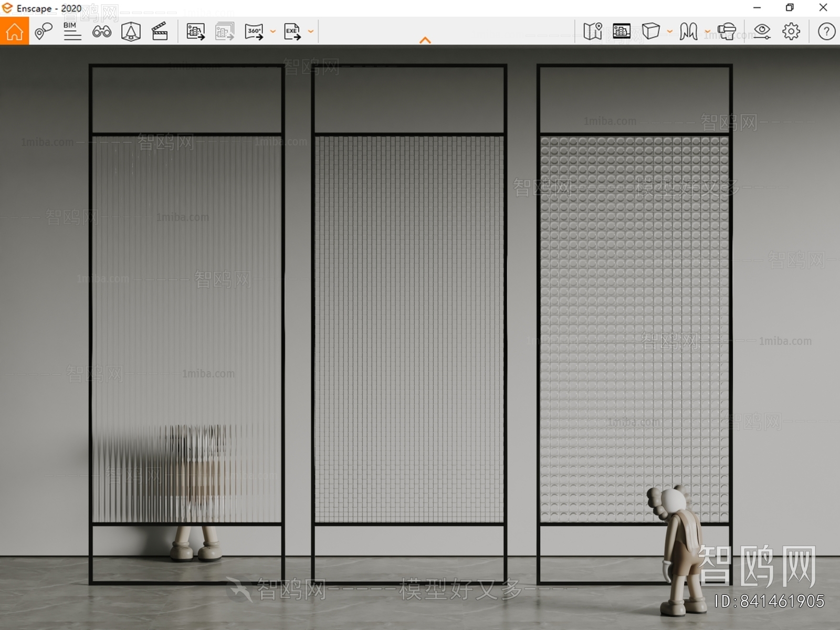Viewport: 840px width, 630px height.
Task: Expand the navigation mode dropdown arrow
Action: point(707,31)
